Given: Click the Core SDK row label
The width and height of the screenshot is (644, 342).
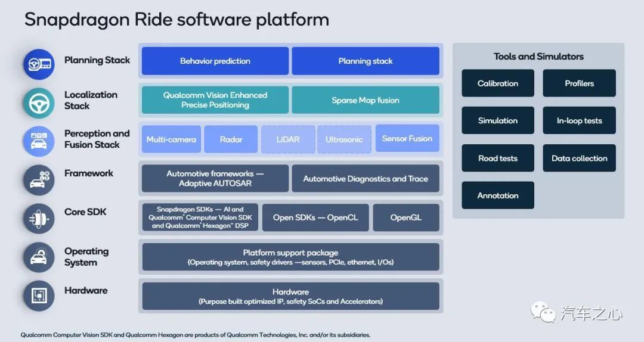Looking at the screenshot, I should click(85, 212).
